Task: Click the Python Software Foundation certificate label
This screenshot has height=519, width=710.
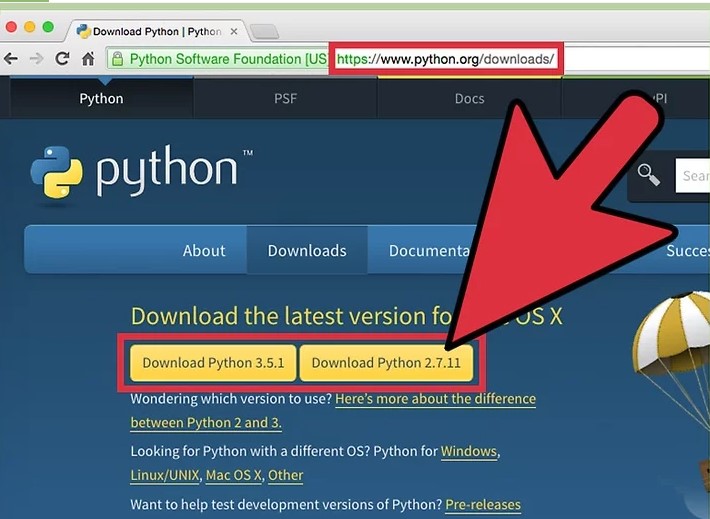Action: point(228,59)
